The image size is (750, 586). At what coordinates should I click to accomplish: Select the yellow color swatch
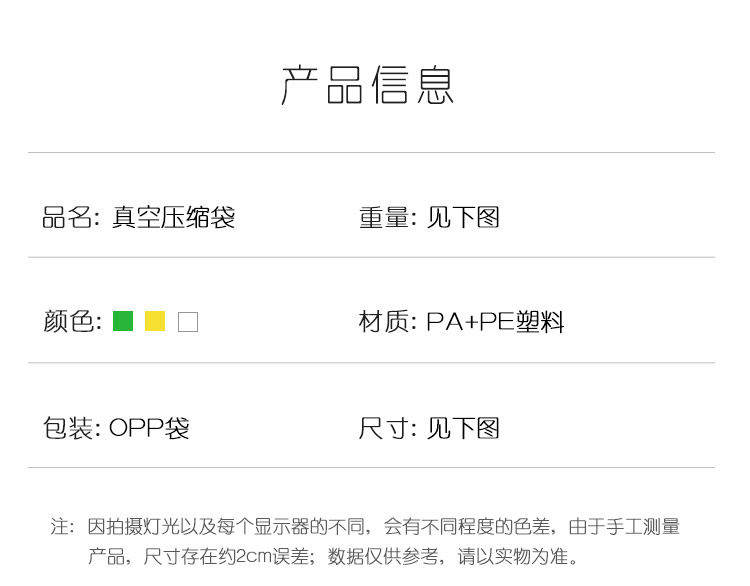click(155, 321)
